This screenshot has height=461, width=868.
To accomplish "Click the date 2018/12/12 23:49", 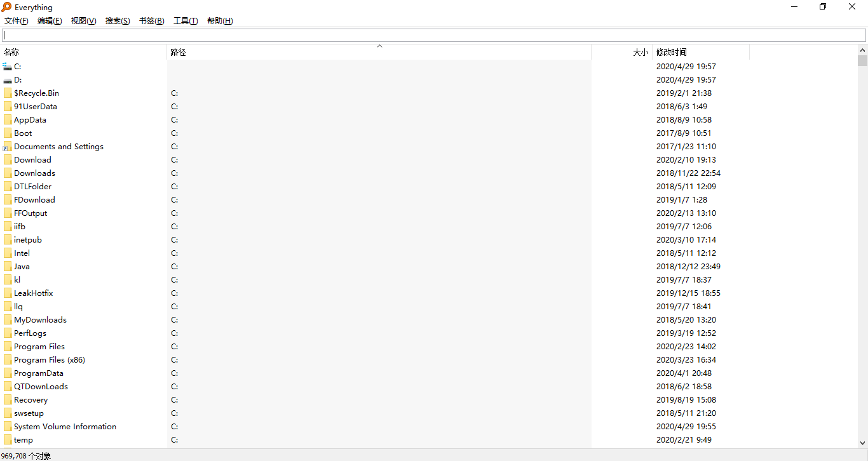I will pos(688,266).
